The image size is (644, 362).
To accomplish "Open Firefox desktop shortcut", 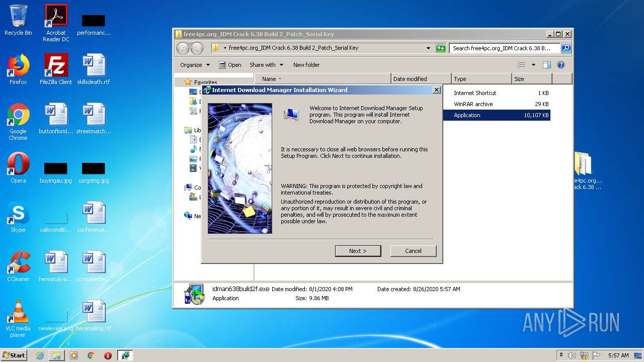I will tap(18, 69).
